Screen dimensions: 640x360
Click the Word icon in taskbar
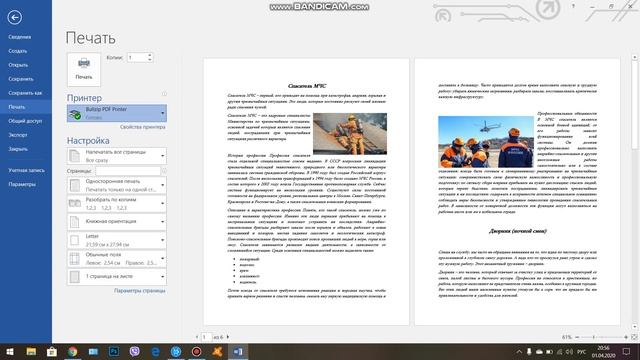coord(238,351)
